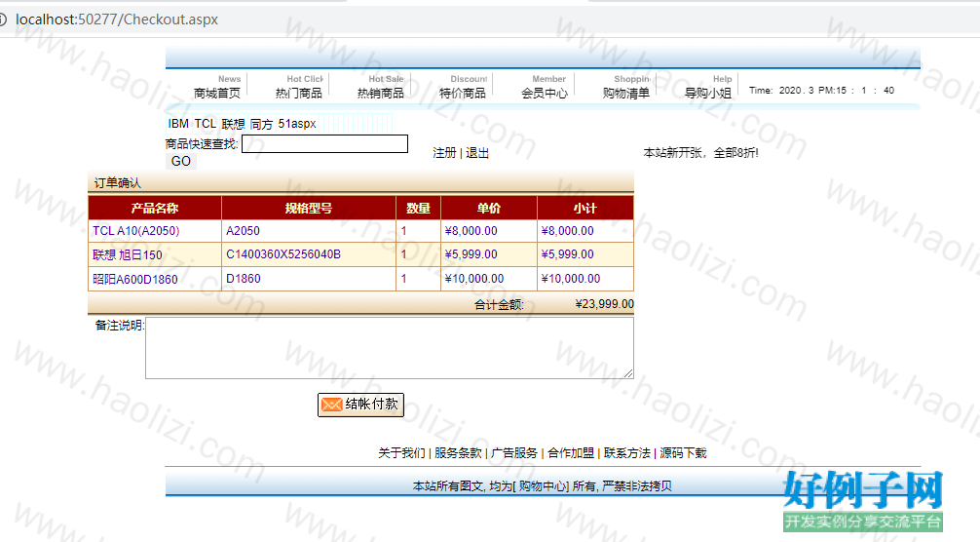Click the ¥23,999.00 total amount
Screen dimensions: 980x542
(x=604, y=304)
